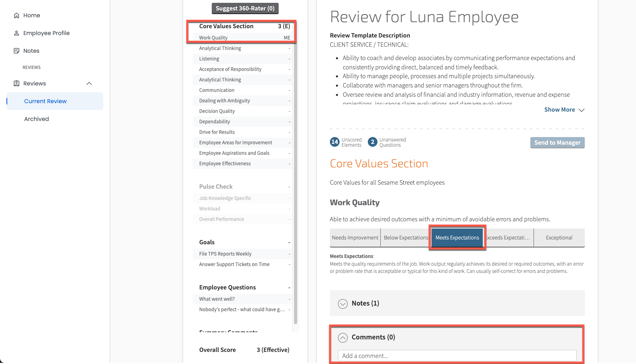This screenshot has width=636, height=364.
Task: Select Answer Support Tickets on Time goal
Action: tap(242, 264)
